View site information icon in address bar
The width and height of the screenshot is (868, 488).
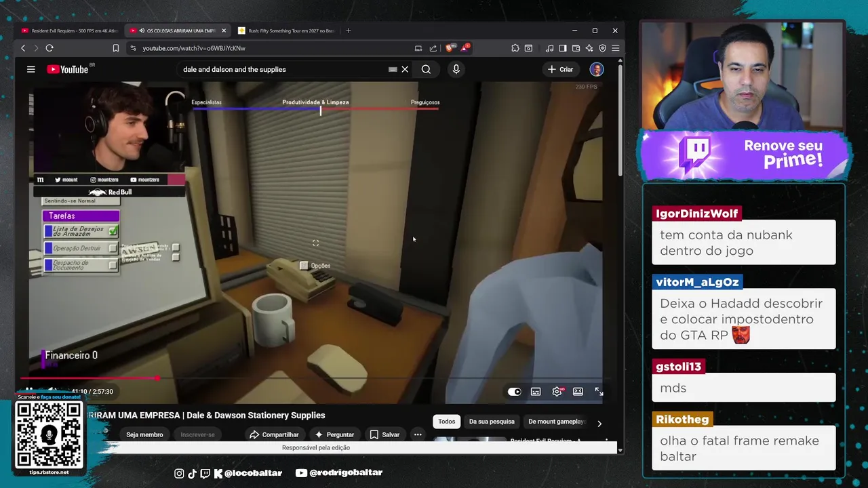[133, 48]
